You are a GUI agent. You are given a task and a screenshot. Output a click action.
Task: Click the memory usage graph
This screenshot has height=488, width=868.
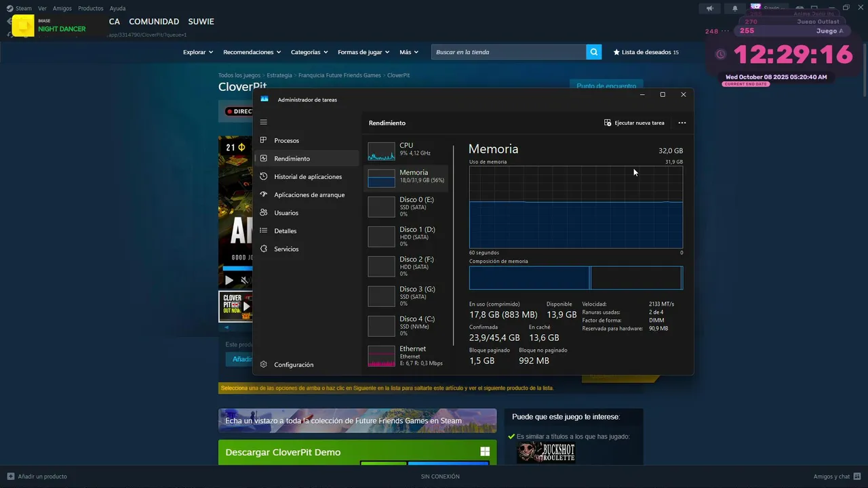(x=576, y=207)
